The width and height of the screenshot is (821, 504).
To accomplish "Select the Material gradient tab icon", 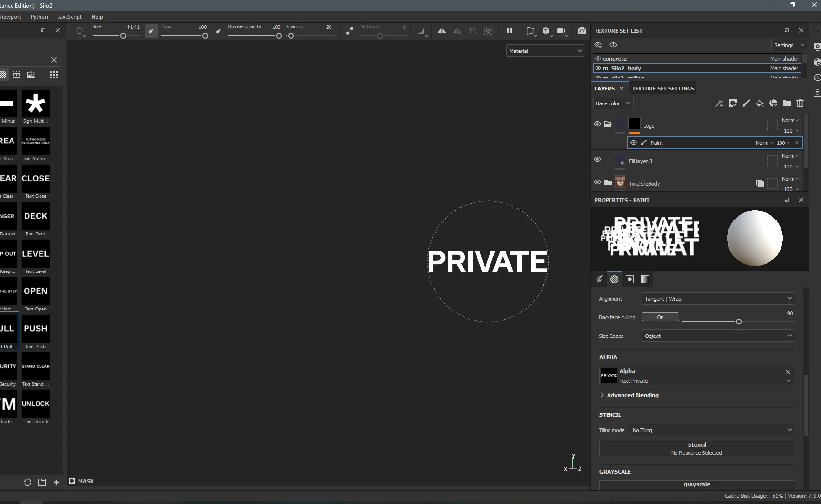I will tap(645, 279).
